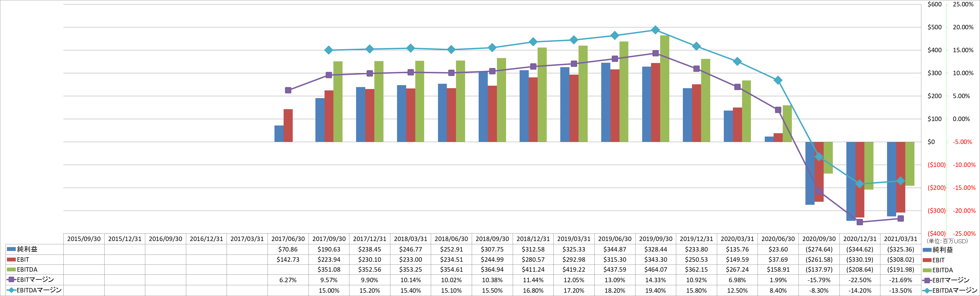Viewport: 980px width, 296px height.
Task: Select EBIT margin cell 6.27%
Action: tap(288, 280)
